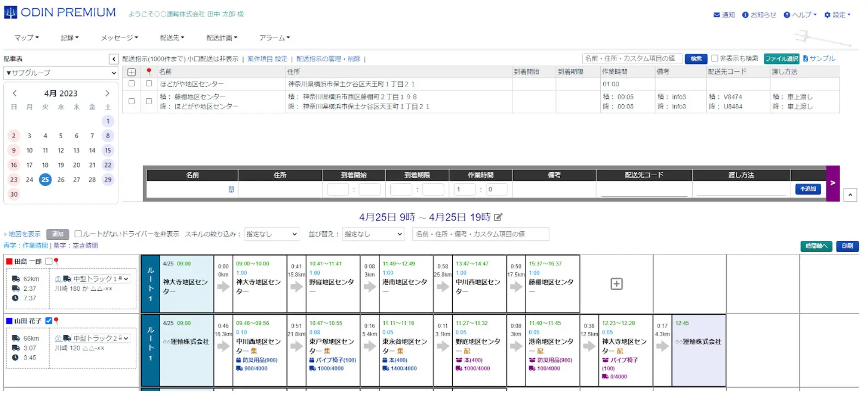Open the address book icon in the name field
This screenshot has width=868, height=393.
click(x=231, y=189)
